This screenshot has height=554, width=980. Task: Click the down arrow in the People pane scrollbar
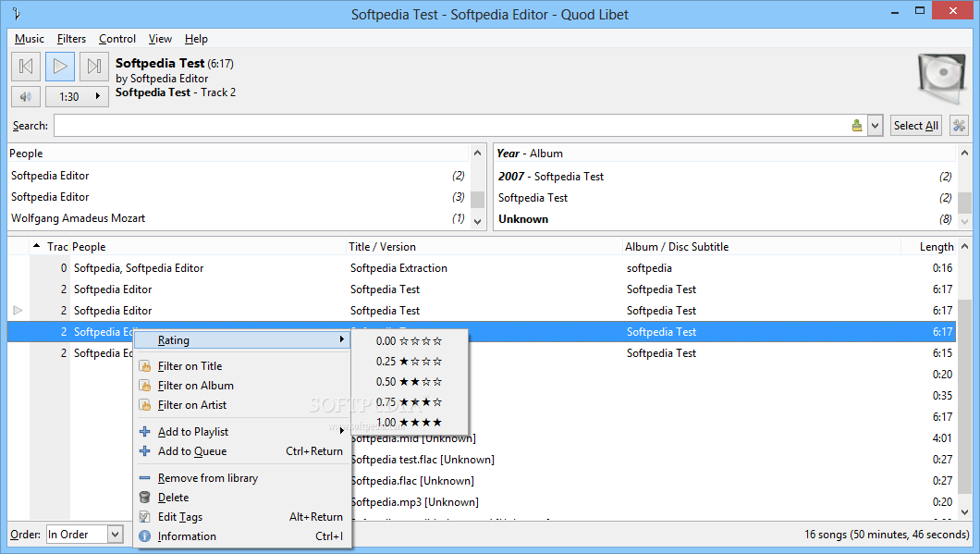tap(477, 221)
